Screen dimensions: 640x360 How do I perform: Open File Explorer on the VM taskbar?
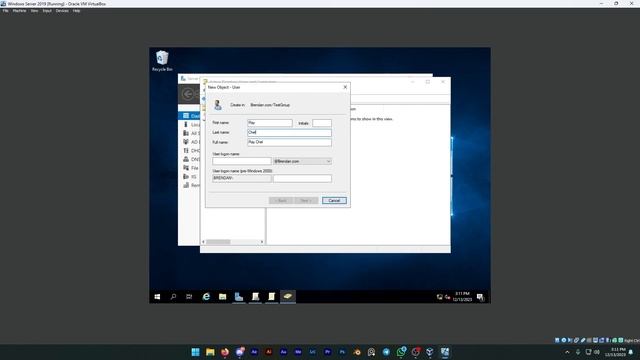pyautogui.click(x=222, y=297)
